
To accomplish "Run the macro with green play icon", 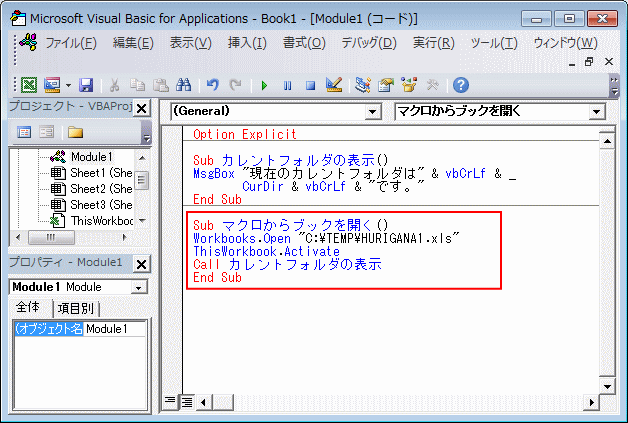I will click(264, 85).
